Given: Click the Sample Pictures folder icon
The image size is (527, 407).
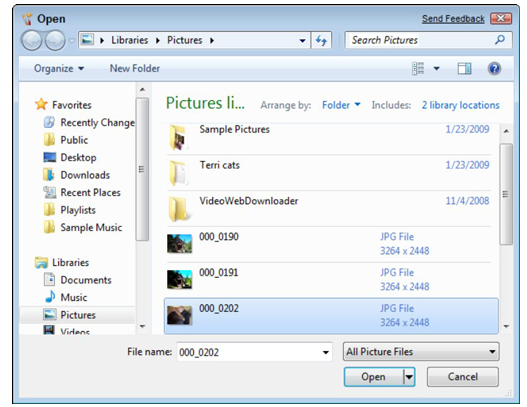Looking at the screenshot, I should [178, 137].
